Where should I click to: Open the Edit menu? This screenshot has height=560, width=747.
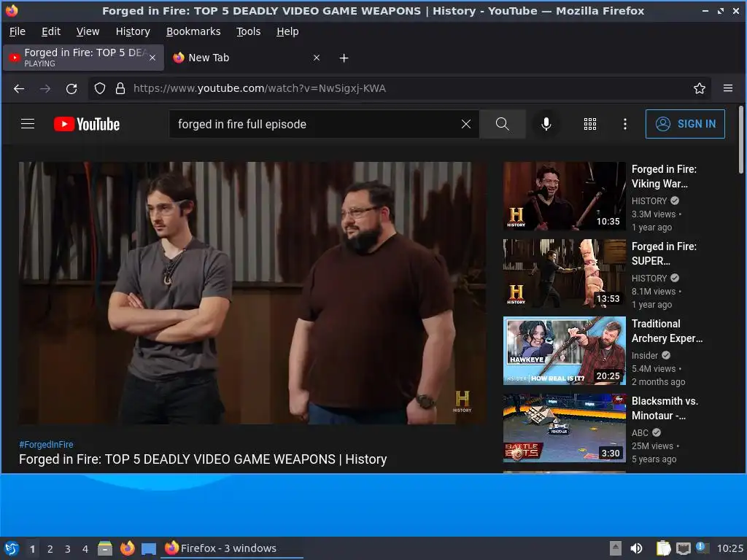[x=51, y=31]
